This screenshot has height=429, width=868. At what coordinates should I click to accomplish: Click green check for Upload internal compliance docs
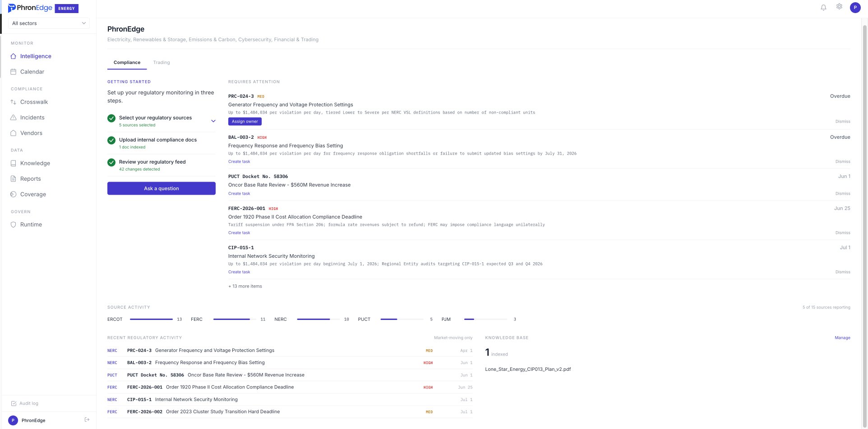(x=111, y=140)
